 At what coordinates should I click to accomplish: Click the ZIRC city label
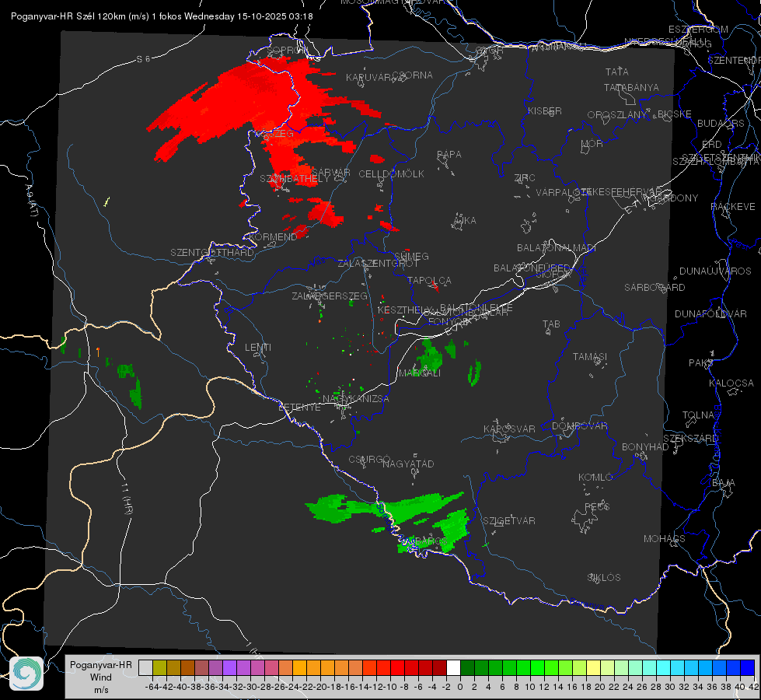(525, 178)
